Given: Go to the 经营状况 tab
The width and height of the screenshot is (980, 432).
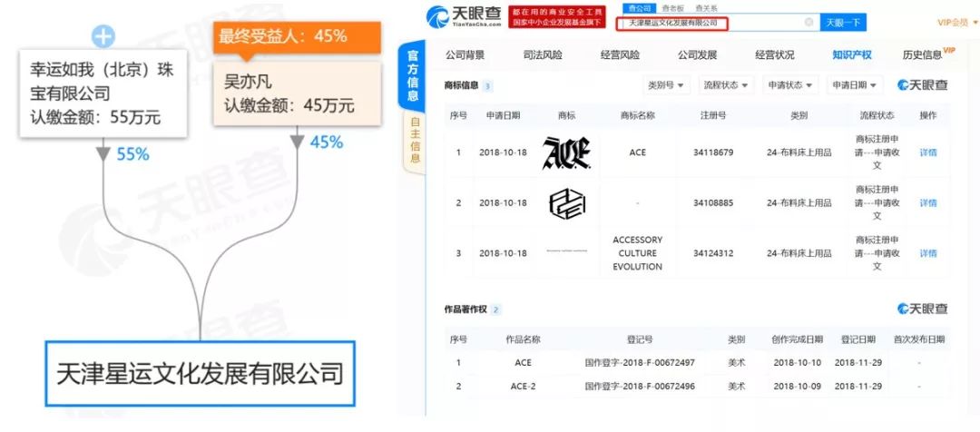Looking at the screenshot, I should click(774, 55).
